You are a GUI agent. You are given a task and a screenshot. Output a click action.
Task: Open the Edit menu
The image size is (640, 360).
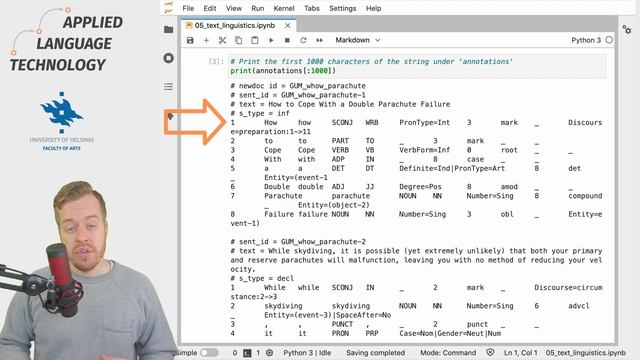(210, 8)
